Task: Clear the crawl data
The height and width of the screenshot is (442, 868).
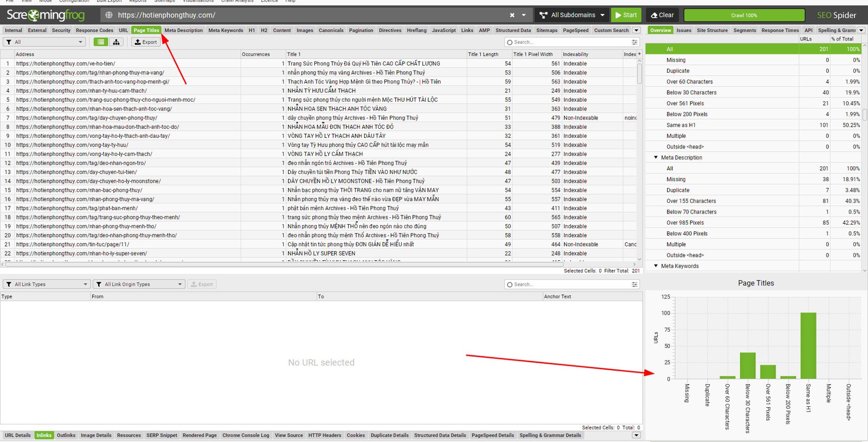Action: (663, 15)
